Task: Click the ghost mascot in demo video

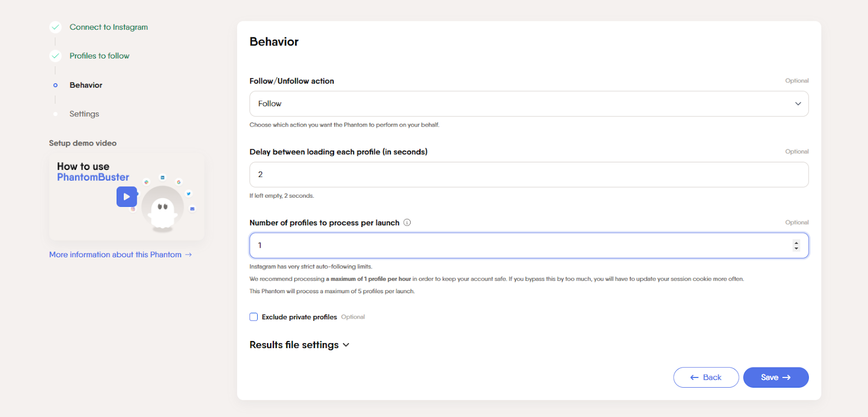Action: point(162,211)
